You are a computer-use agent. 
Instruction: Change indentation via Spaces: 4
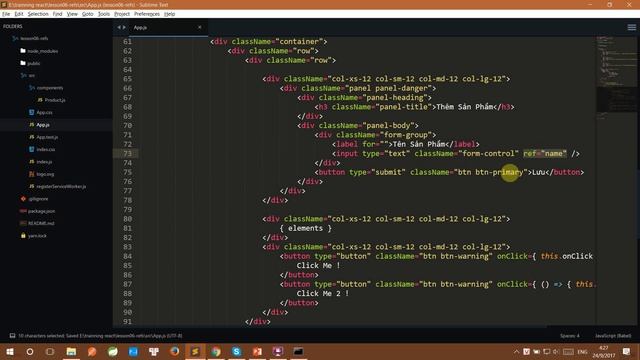(x=570, y=336)
